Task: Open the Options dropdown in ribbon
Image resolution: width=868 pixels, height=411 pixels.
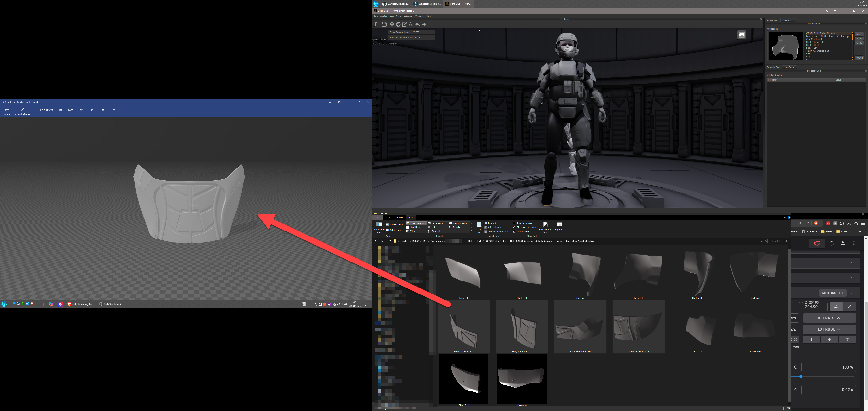Action: 559,230
